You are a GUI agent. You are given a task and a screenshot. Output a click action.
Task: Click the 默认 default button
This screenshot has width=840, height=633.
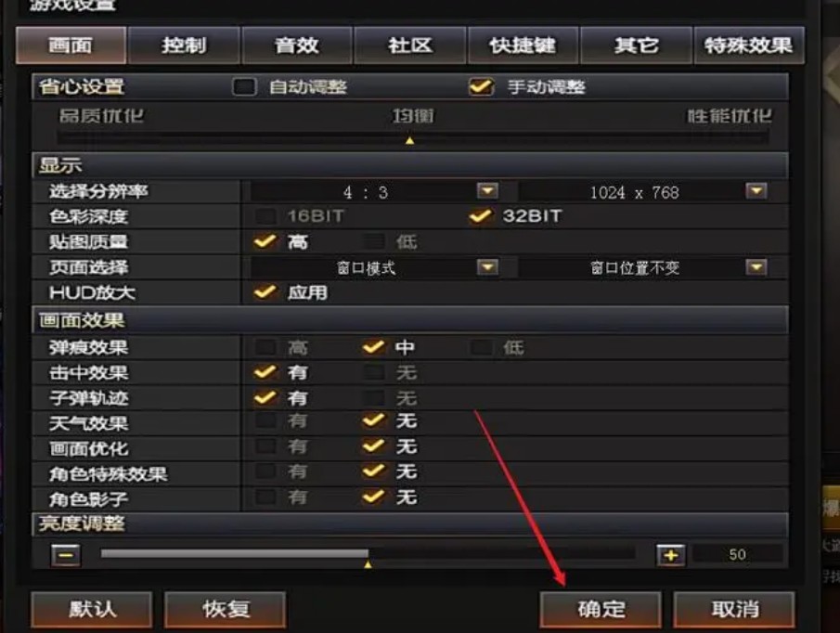pyautogui.click(x=92, y=610)
